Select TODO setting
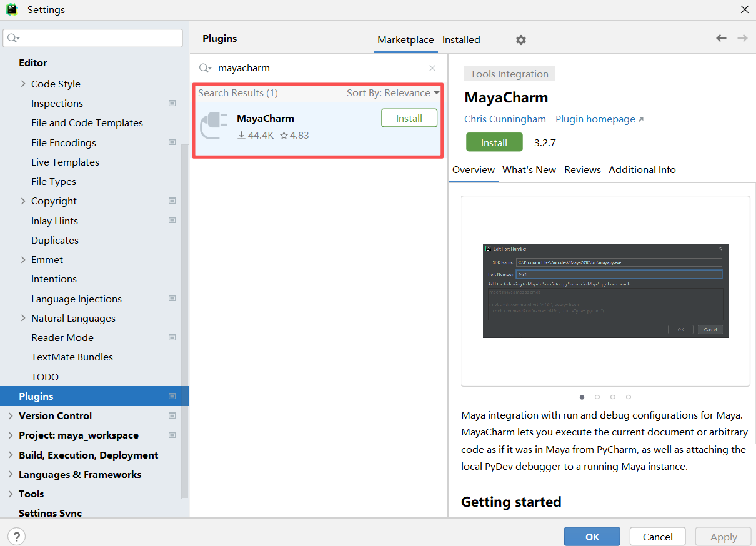Image resolution: width=756 pixels, height=546 pixels. pyautogui.click(x=45, y=377)
